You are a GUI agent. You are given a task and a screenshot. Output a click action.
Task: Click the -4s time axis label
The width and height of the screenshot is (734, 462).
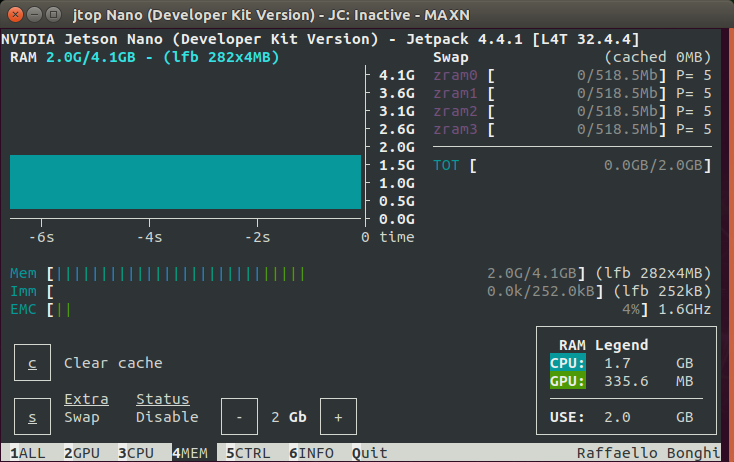point(149,237)
